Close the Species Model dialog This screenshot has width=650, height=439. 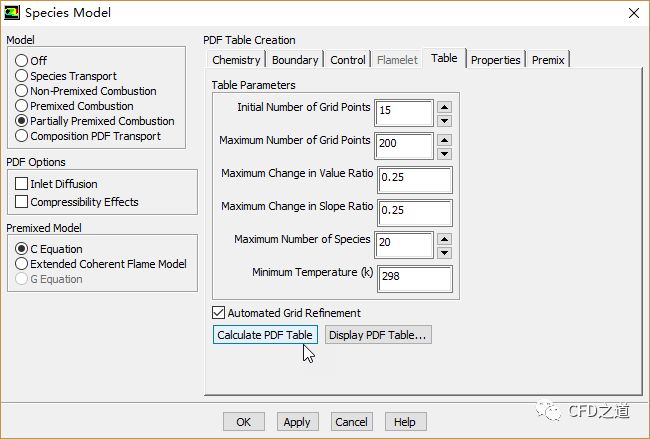(633, 13)
